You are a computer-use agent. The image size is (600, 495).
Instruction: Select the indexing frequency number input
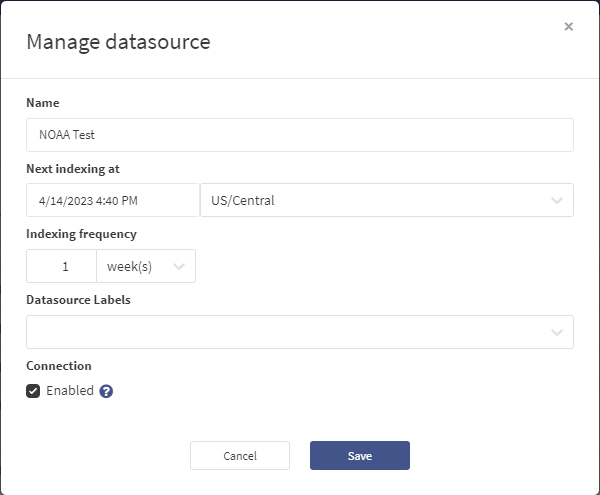(x=62, y=266)
